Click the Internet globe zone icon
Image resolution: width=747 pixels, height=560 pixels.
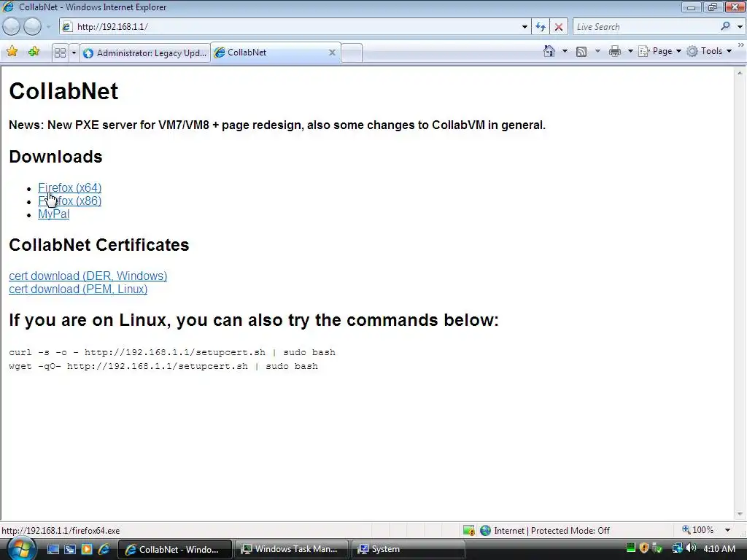pos(485,530)
